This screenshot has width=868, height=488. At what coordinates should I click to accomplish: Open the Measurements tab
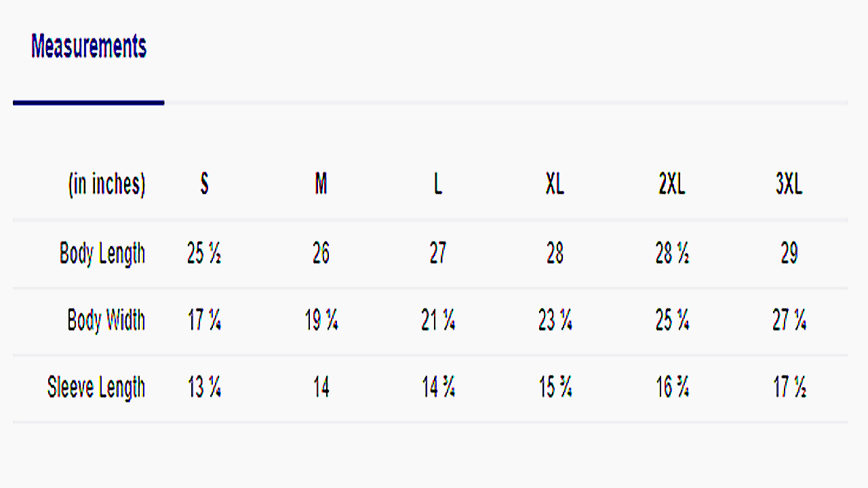(x=89, y=47)
